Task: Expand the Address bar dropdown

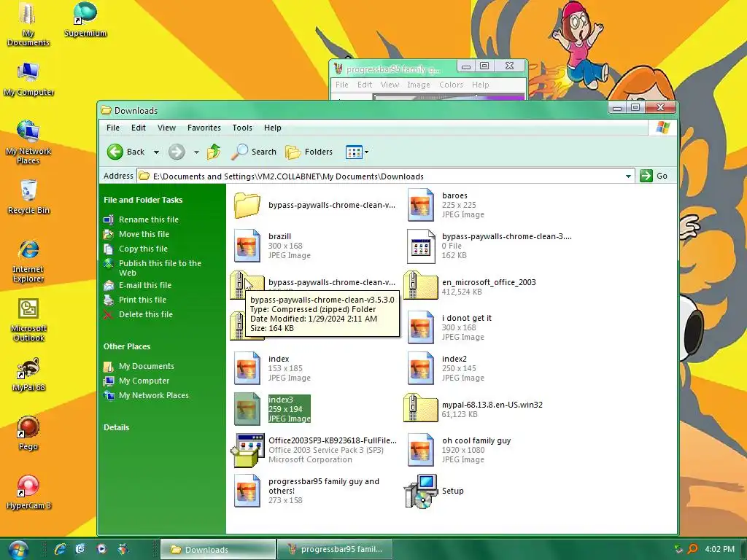Action: [628, 176]
